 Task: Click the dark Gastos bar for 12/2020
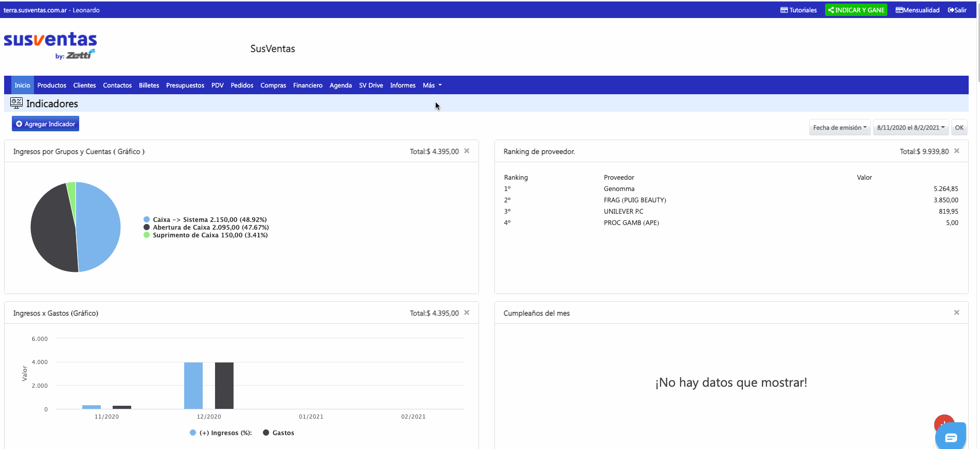(224, 386)
